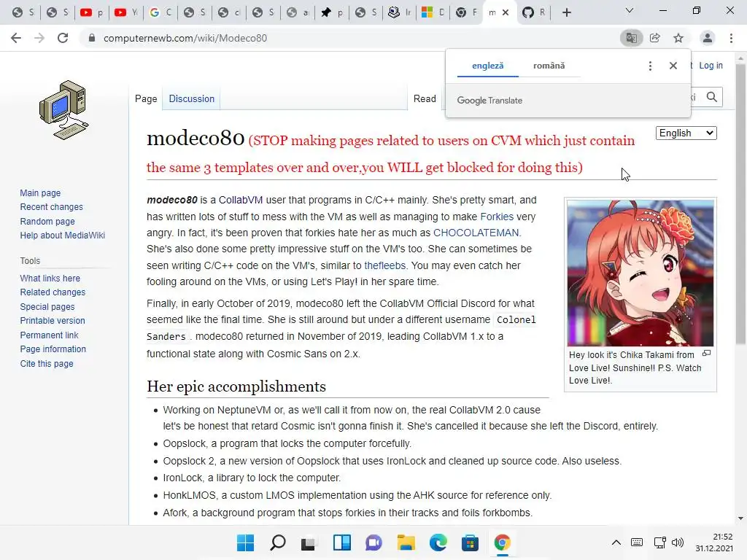Open File Explorer from taskbar

click(406, 542)
